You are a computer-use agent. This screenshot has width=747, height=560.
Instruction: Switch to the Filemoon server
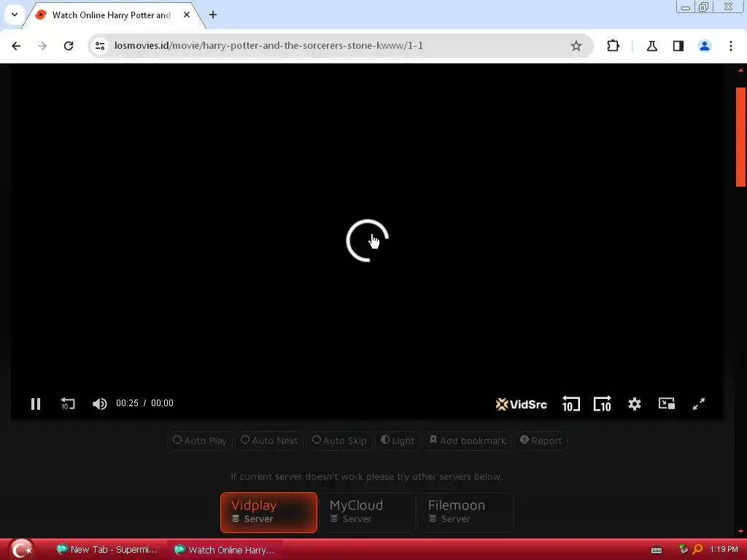[466, 513]
